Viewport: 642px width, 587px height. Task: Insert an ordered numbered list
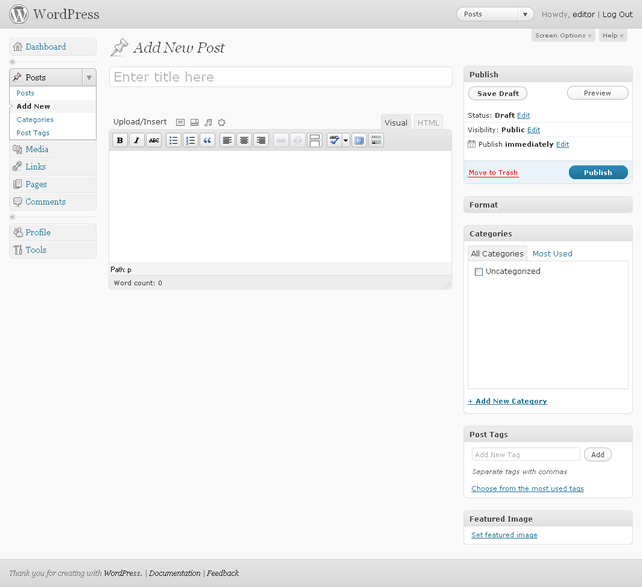coord(190,140)
